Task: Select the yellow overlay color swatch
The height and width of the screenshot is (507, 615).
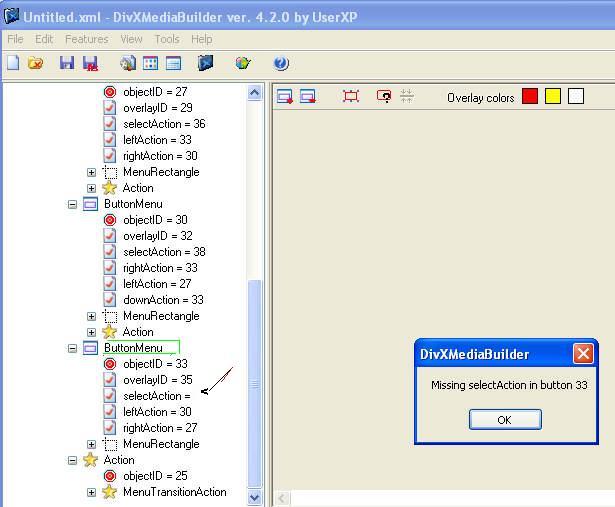Action: tap(553, 96)
